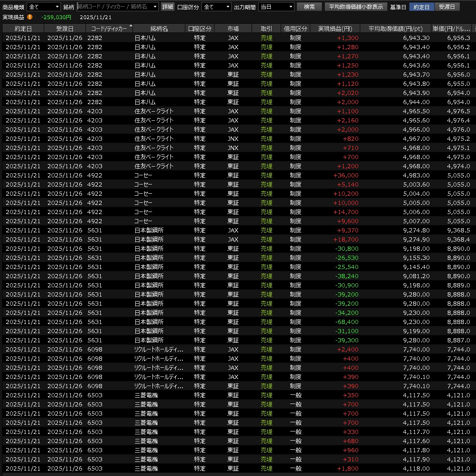Click the 平均取得価額小数表示 button

point(355,7)
